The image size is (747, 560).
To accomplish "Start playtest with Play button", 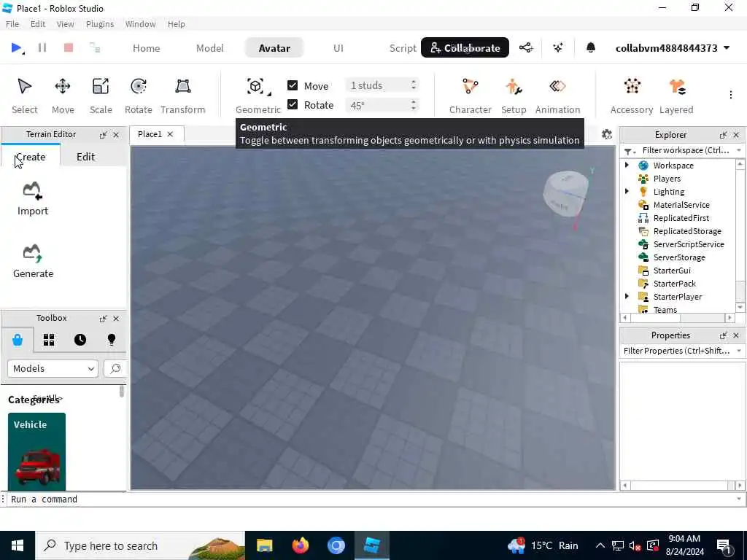I will (15, 47).
